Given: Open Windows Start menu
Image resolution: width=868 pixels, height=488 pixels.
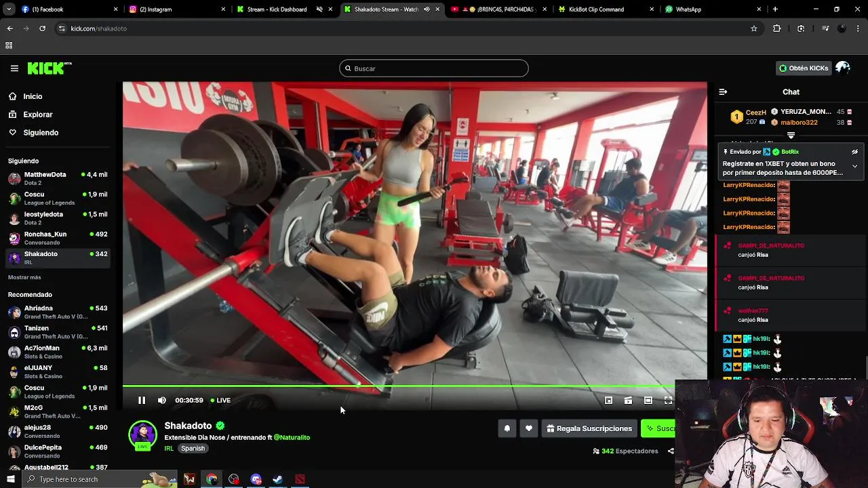Looking at the screenshot, I should pos(10,479).
